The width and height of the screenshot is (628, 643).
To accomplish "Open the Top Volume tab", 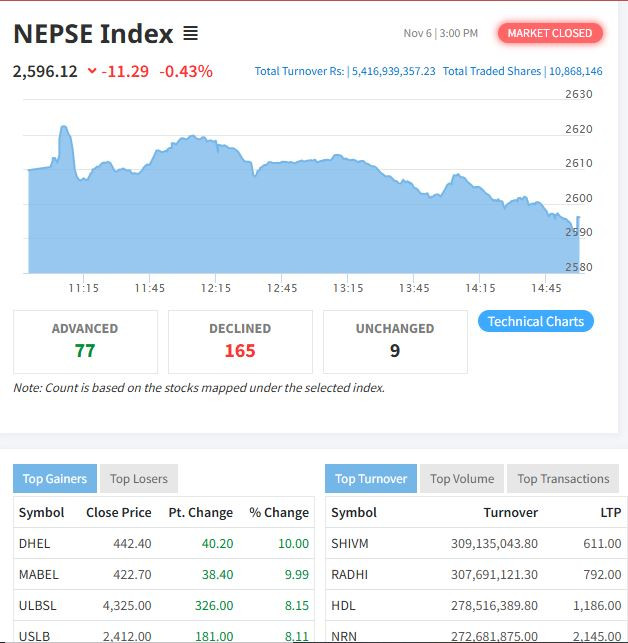I will click(x=462, y=478).
